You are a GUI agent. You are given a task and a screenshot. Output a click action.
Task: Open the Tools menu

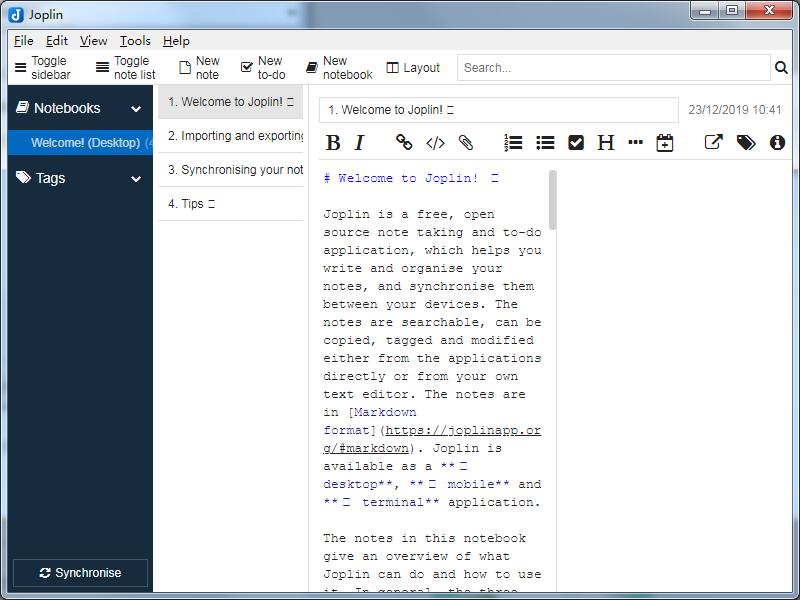[x=135, y=41]
